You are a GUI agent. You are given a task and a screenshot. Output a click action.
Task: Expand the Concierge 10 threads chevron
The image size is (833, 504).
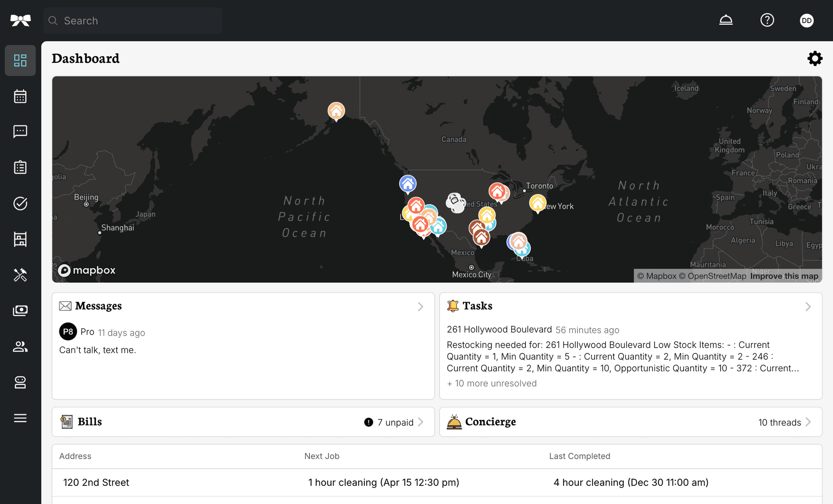pyautogui.click(x=808, y=422)
